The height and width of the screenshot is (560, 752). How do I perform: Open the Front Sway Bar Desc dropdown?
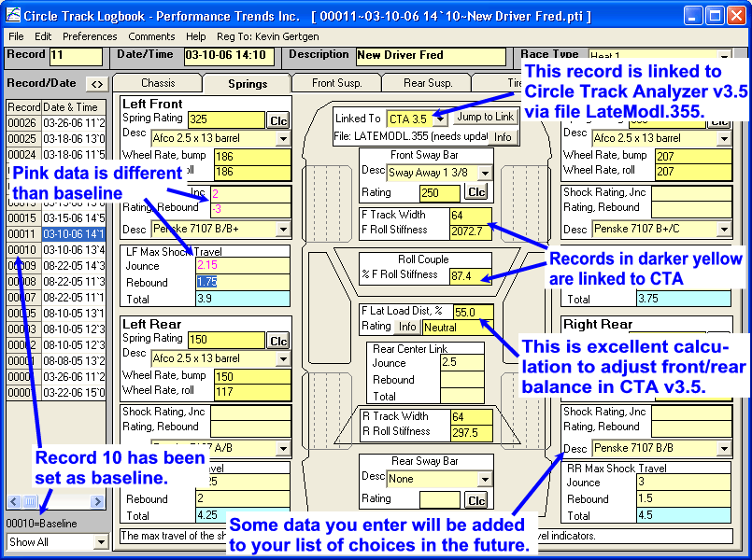(486, 173)
